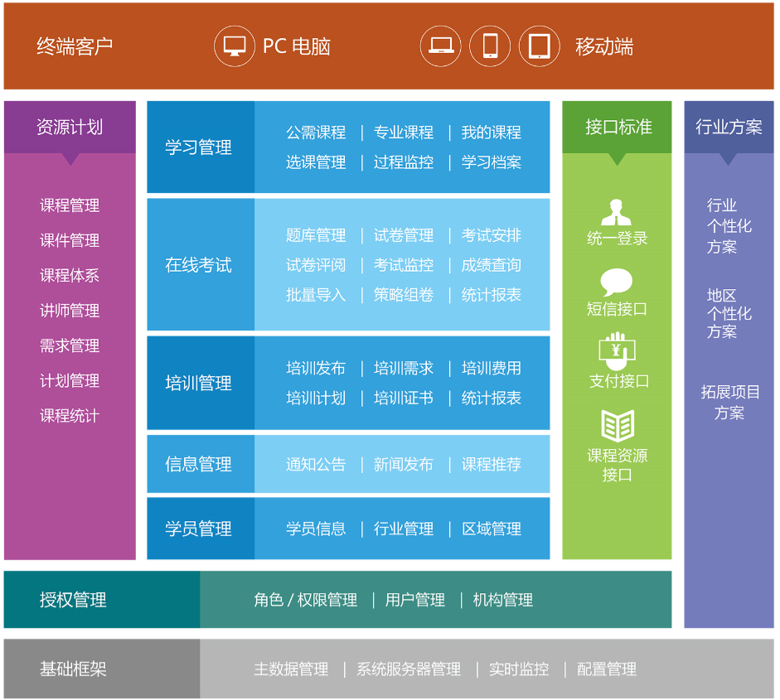Click the PC 电脑 monitor icon
This screenshot has height=700, width=780.
(235, 46)
